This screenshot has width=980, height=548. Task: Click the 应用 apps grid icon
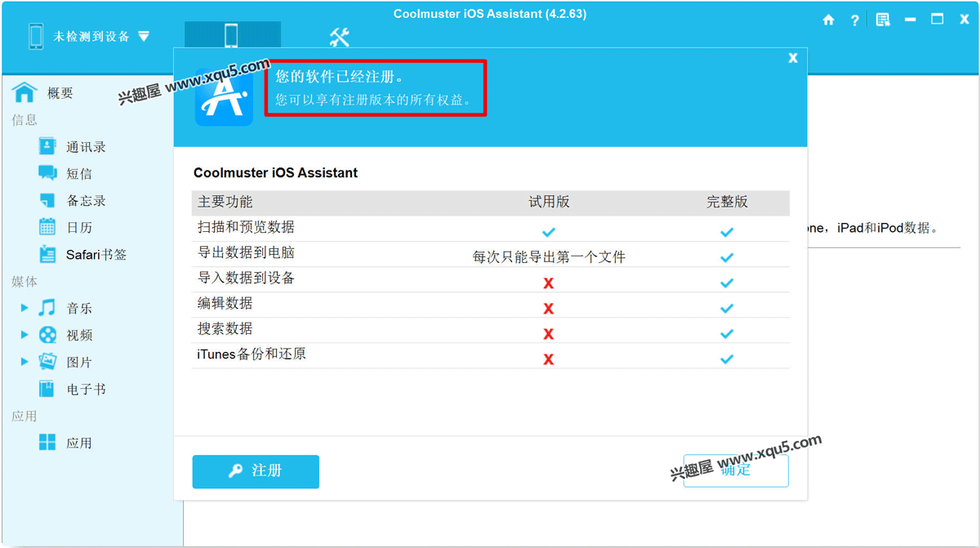coord(47,443)
